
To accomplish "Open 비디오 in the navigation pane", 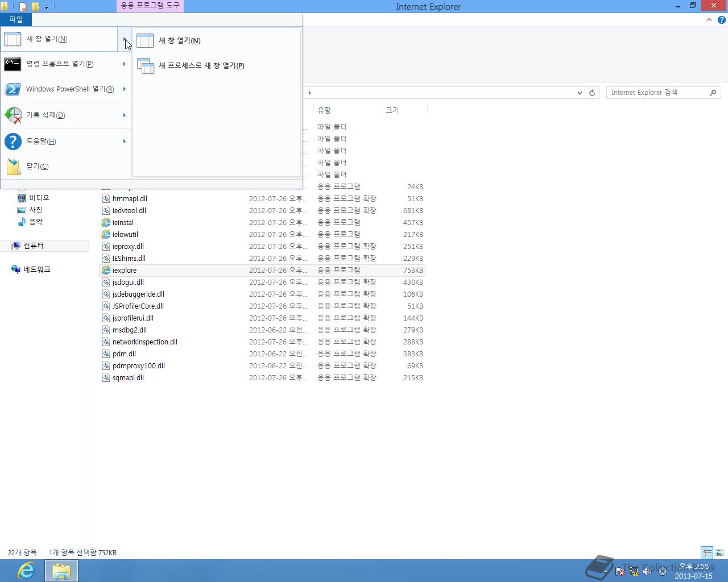I will coord(39,198).
